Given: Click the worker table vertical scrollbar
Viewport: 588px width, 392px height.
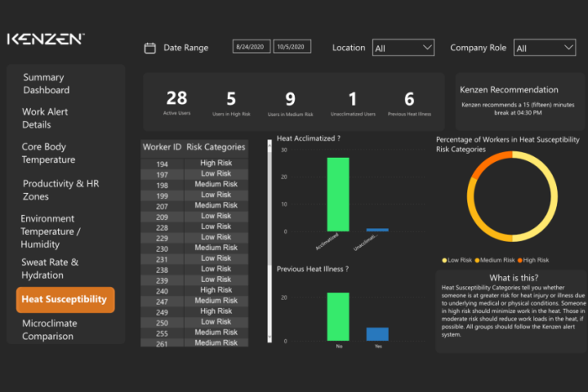Looking at the screenshot, I should [270, 241].
